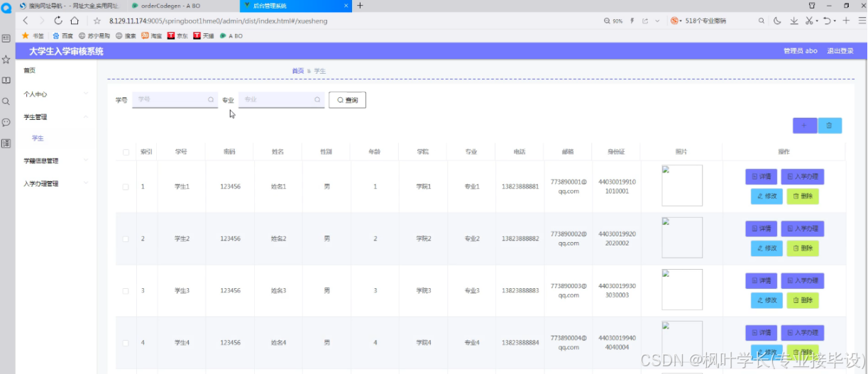
Task: Click the sidebar favorites star icon
Action: (6, 60)
